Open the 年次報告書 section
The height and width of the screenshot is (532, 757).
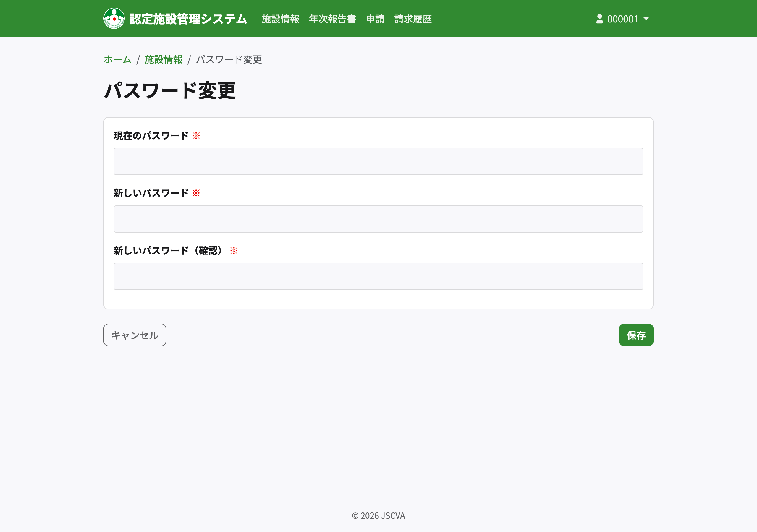point(332,19)
